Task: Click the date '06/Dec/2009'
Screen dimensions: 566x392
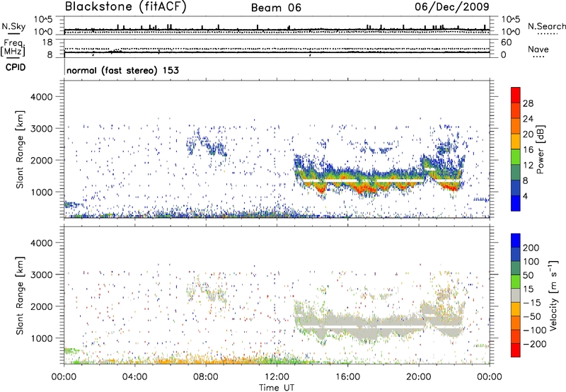Action: (452, 6)
